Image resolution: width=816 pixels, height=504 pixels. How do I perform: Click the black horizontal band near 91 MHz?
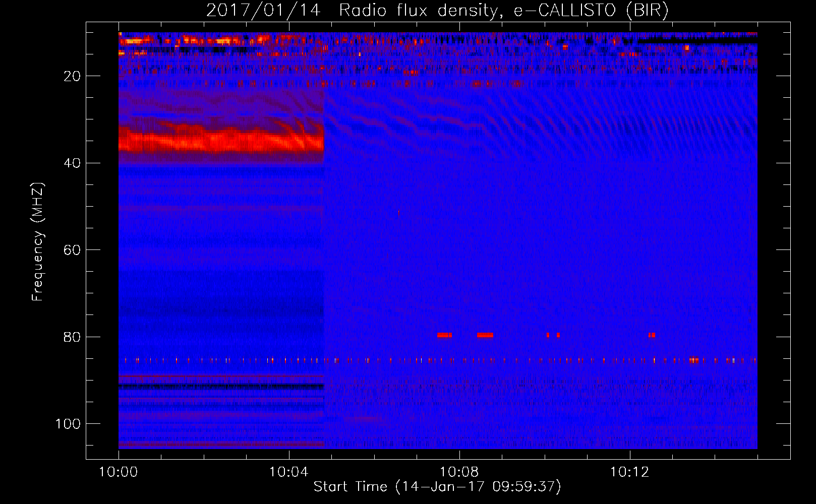point(221,387)
